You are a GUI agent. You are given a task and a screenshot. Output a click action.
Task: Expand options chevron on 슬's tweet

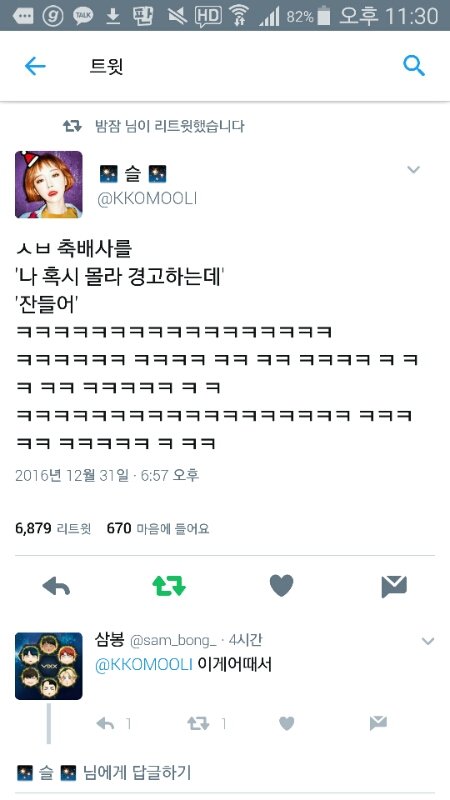coord(413,170)
